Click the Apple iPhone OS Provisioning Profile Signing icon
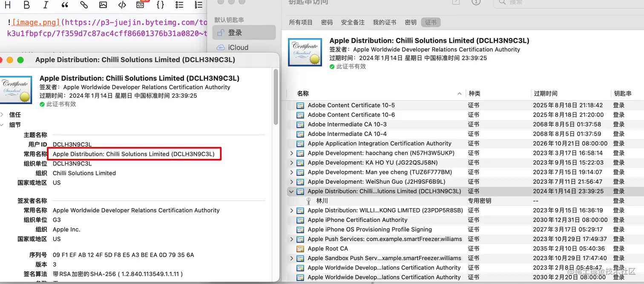The image size is (644, 284). [300, 229]
